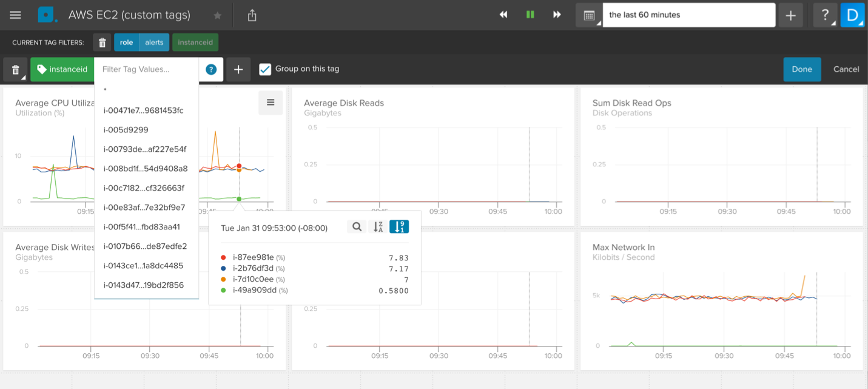This screenshot has width=868, height=389.
Task: Choose i-00c7182...cf326663f in the dropdown list
Action: [x=144, y=188]
